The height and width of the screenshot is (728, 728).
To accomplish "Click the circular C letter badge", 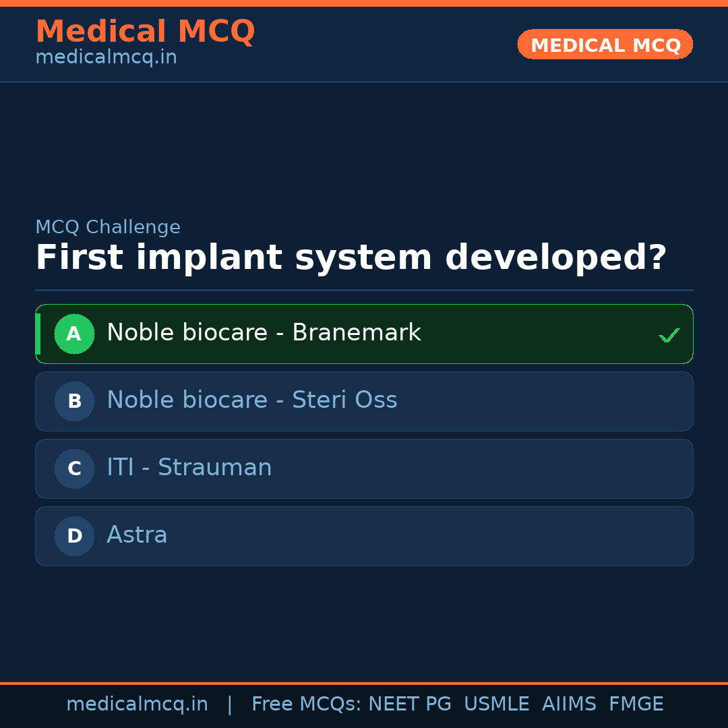I will [74, 468].
